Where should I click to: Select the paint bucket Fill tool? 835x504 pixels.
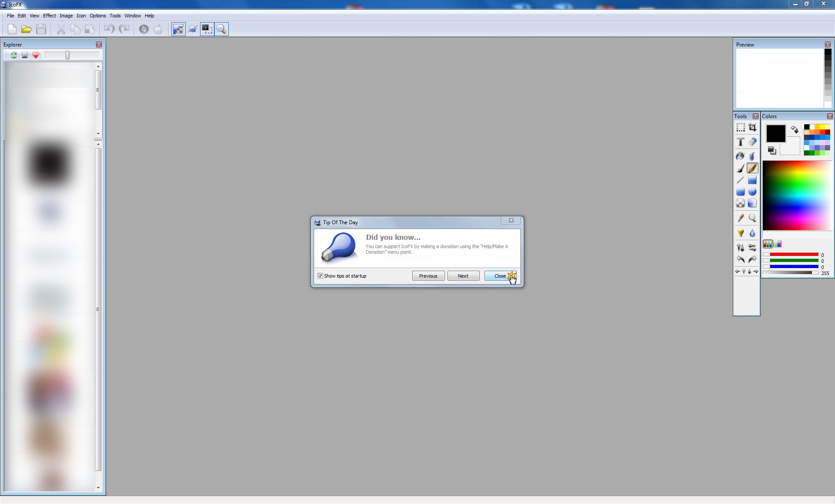[x=741, y=156]
